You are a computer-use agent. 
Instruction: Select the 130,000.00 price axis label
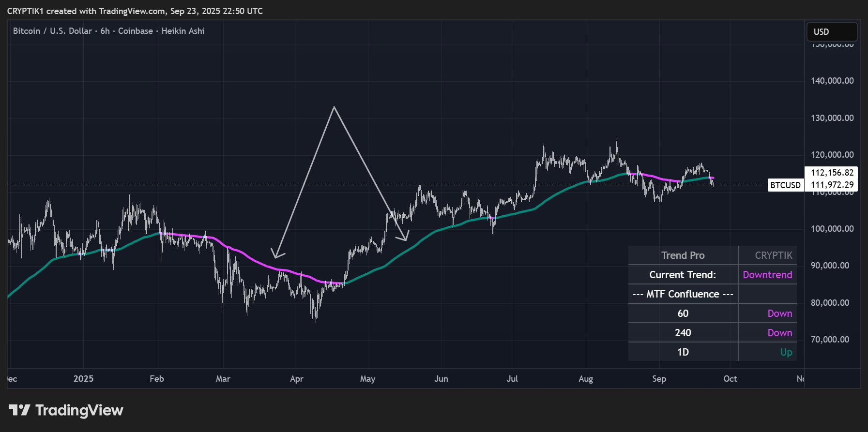(x=832, y=118)
